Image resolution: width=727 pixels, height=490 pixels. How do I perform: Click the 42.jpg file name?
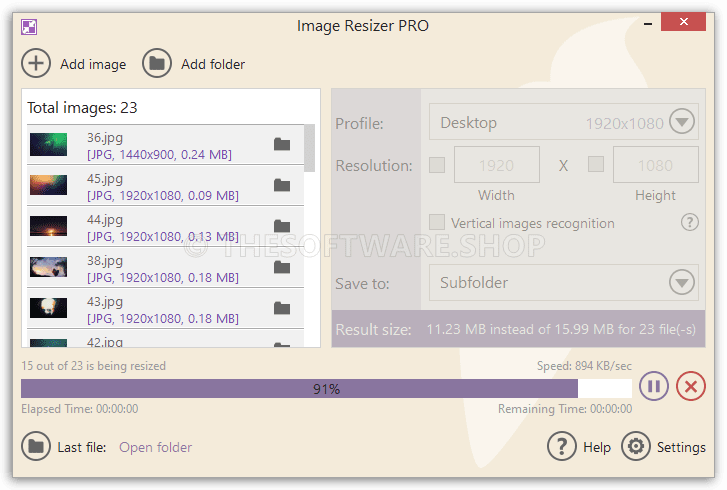tap(105, 342)
